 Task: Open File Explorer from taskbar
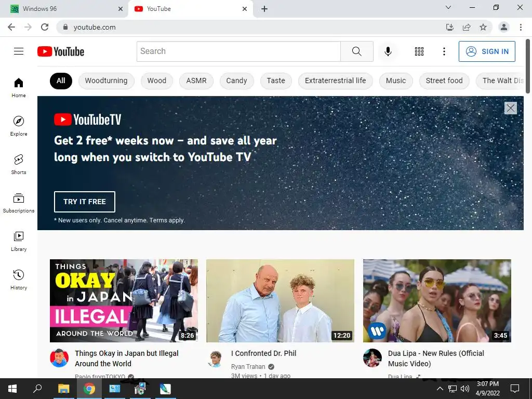coord(63,389)
